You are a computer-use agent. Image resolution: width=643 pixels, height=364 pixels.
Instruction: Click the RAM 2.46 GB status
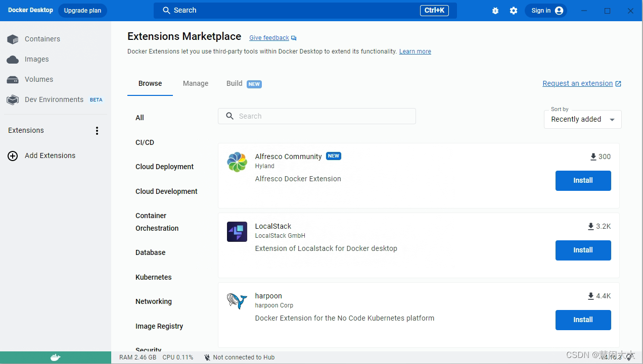pos(137,357)
